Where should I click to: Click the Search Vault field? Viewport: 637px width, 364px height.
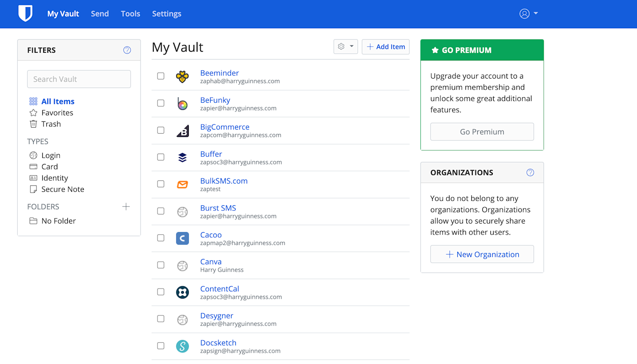(79, 79)
